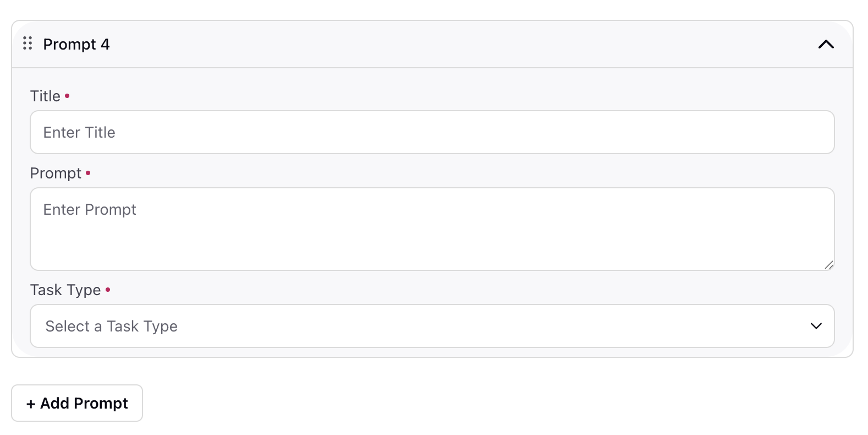Click the red required dot next to Title

click(67, 95)
